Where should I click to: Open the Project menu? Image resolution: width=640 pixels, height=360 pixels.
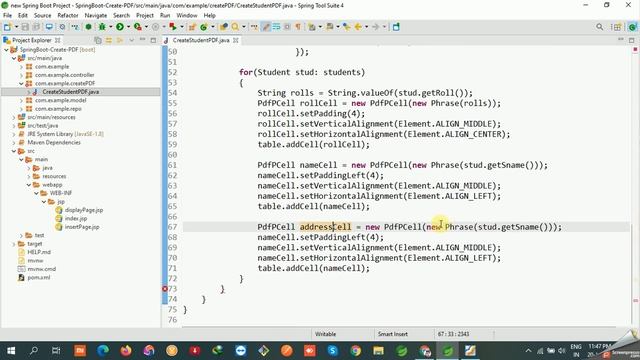pos(145,15)
